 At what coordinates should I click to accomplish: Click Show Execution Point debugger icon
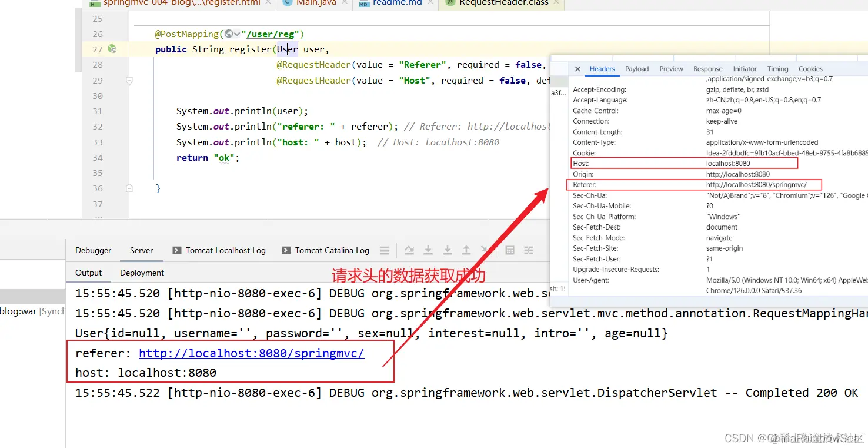point(409,250)
